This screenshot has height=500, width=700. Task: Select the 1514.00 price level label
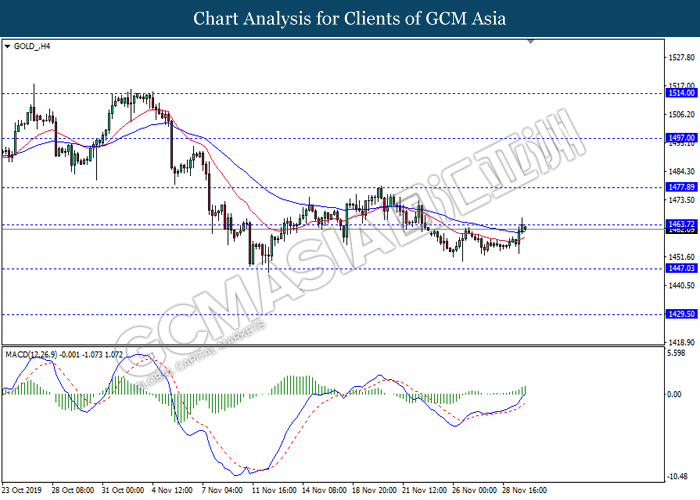pos(681,93)
